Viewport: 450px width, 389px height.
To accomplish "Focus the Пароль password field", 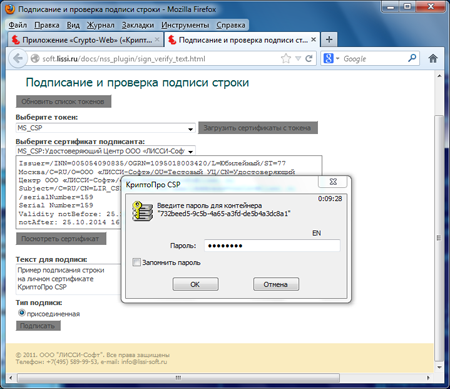I will point(272,246).
